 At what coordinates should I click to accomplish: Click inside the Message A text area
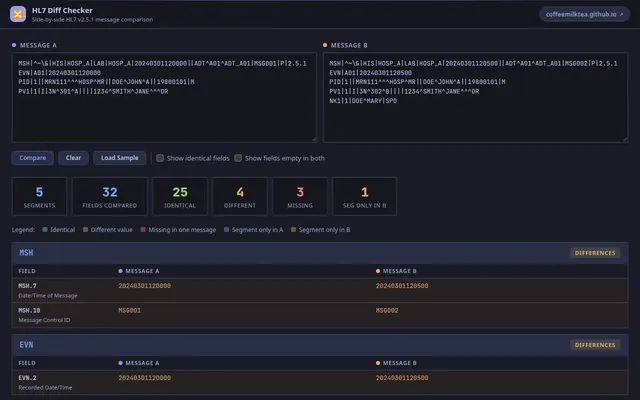pyautogui.click(x=164, y=97)
